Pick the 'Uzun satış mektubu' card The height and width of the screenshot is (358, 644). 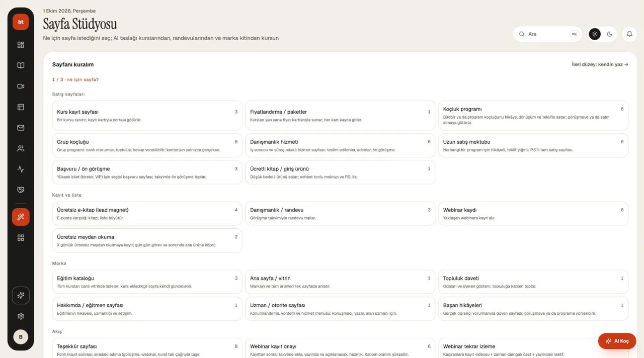(x=533, y=145)
